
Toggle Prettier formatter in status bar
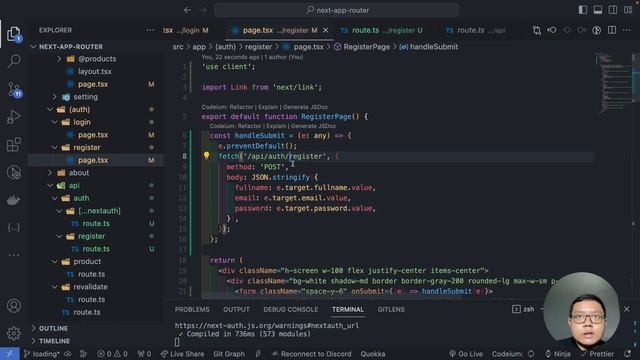(597, 354)
